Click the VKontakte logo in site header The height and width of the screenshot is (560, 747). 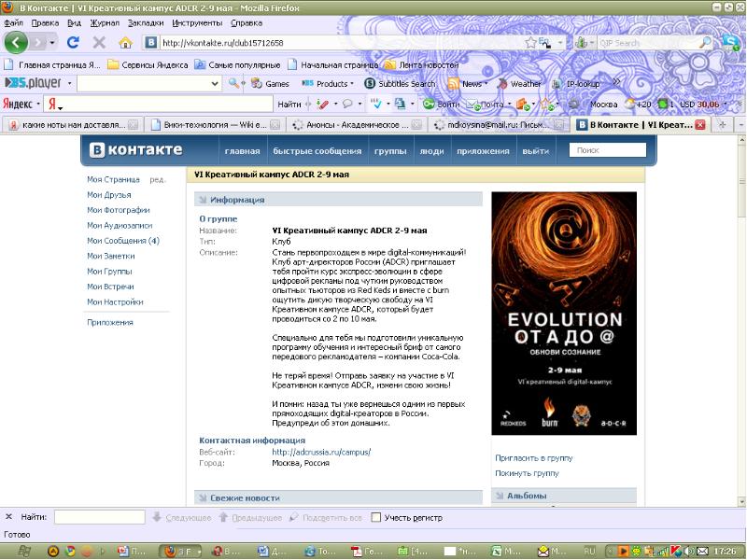(x=136, y=150)
